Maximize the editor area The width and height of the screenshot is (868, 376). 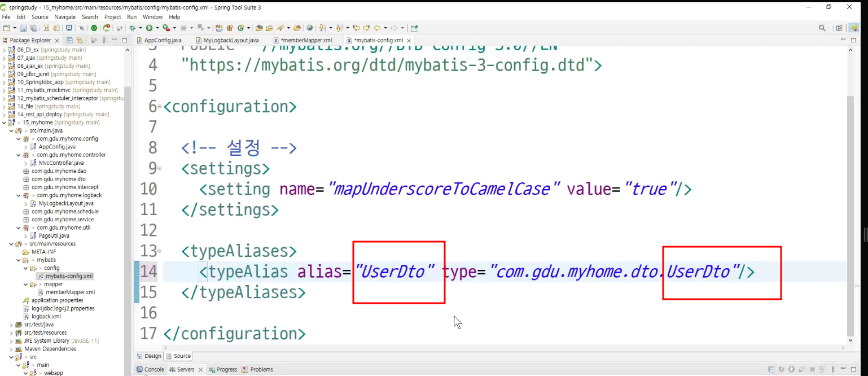[854, 40]
